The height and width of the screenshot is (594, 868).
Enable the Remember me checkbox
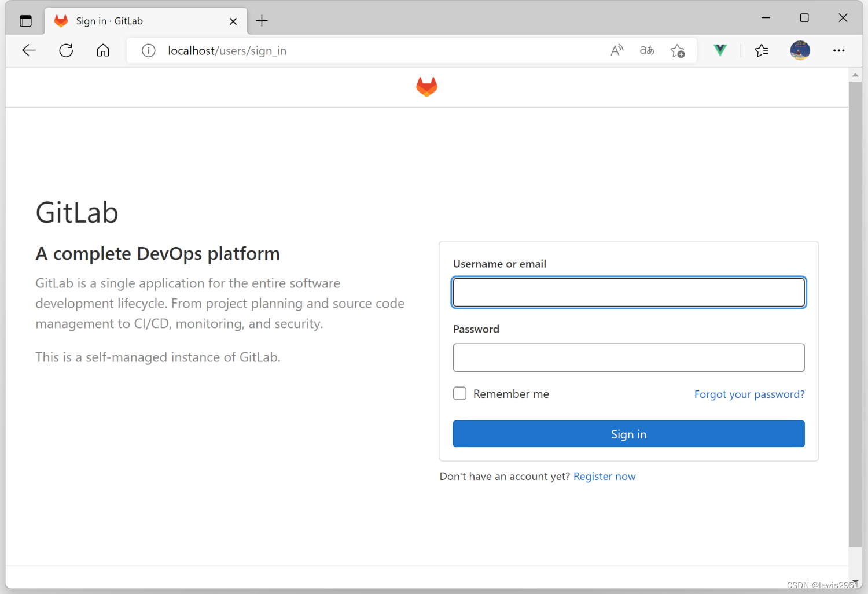coord(459,393)
